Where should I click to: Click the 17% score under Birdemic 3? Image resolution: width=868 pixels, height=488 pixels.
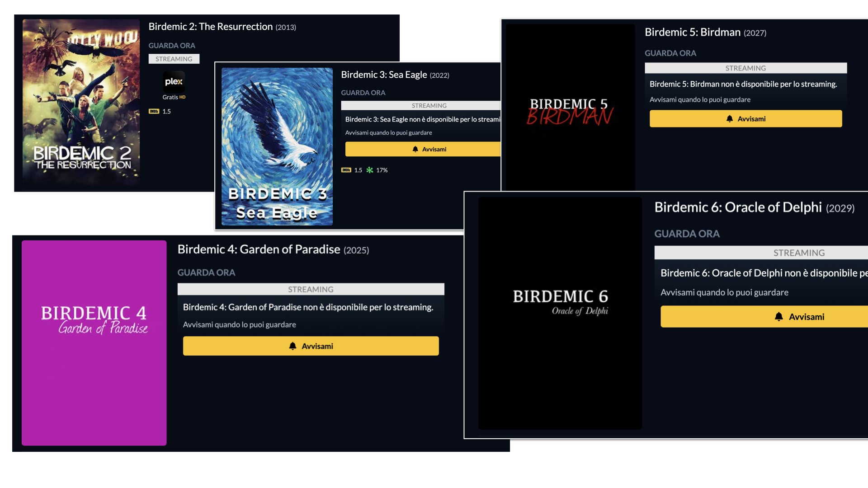pyautogui.click(x=382, y=170)
